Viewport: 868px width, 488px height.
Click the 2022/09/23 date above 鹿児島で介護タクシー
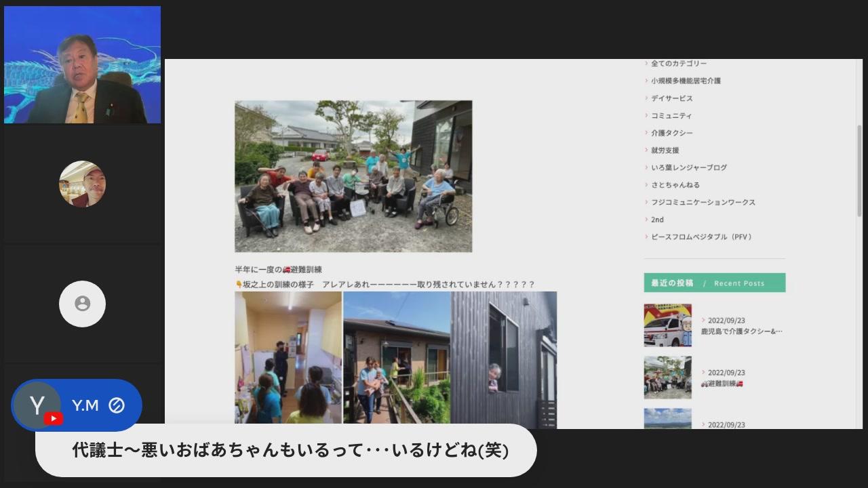click(x=726, y=321)
